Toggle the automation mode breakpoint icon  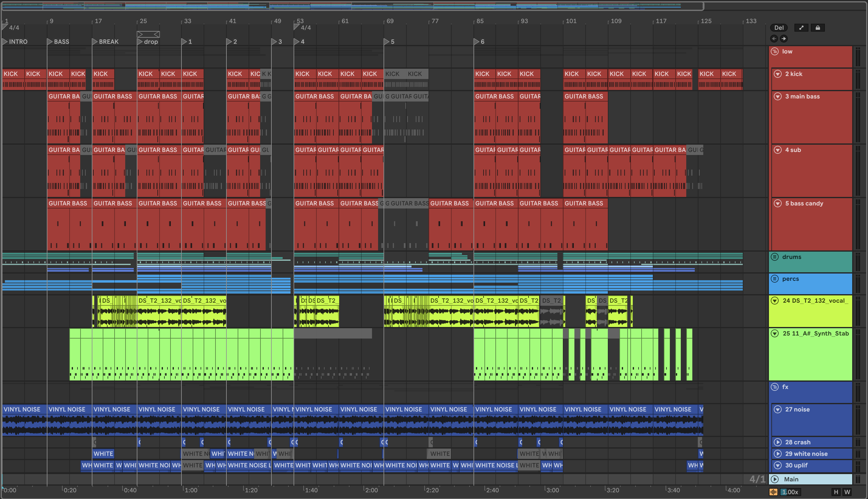[801, 28]
